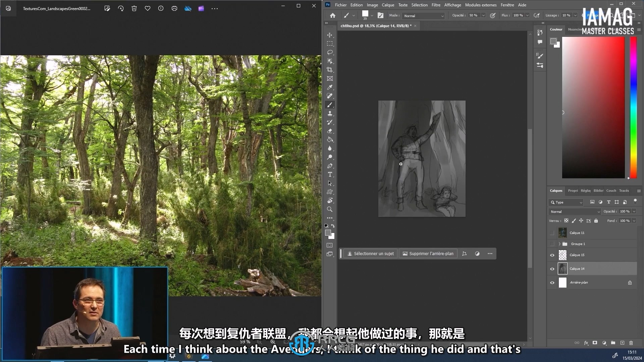Select the Type tool
644x362 pixels.
(330, 175)
